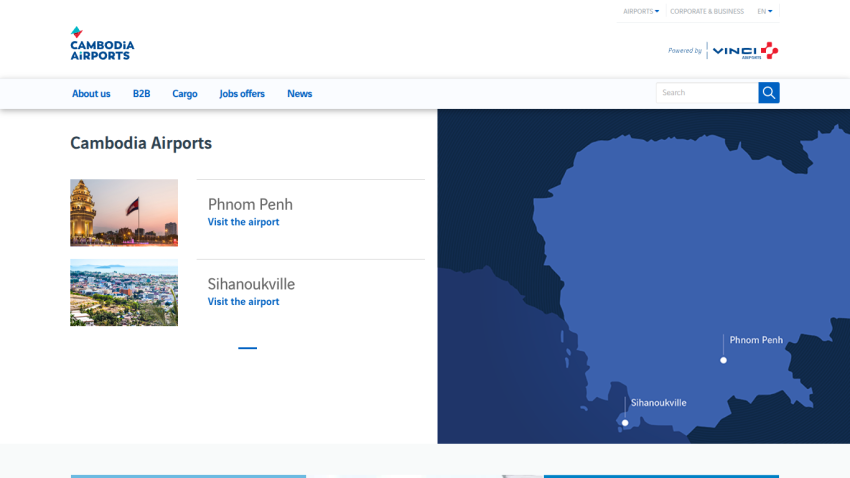Open the EN language dropdown
The height and width of the screenshot is (478, 850).
764,11
